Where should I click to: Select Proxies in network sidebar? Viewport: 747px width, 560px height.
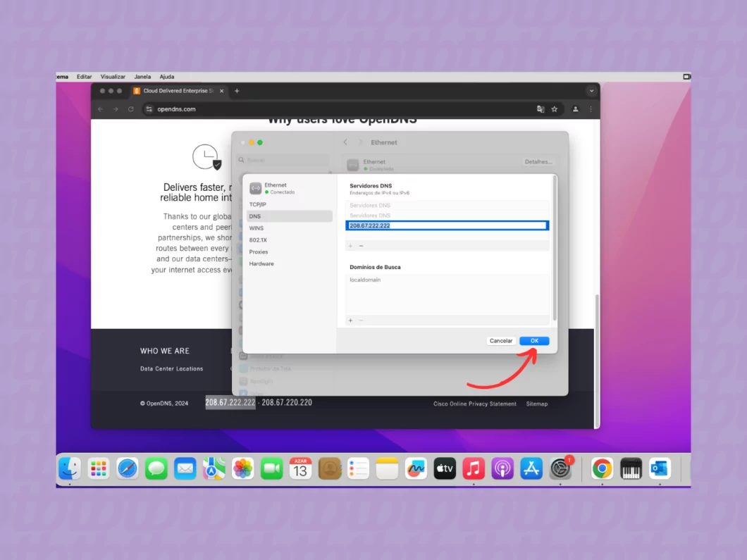289,252
